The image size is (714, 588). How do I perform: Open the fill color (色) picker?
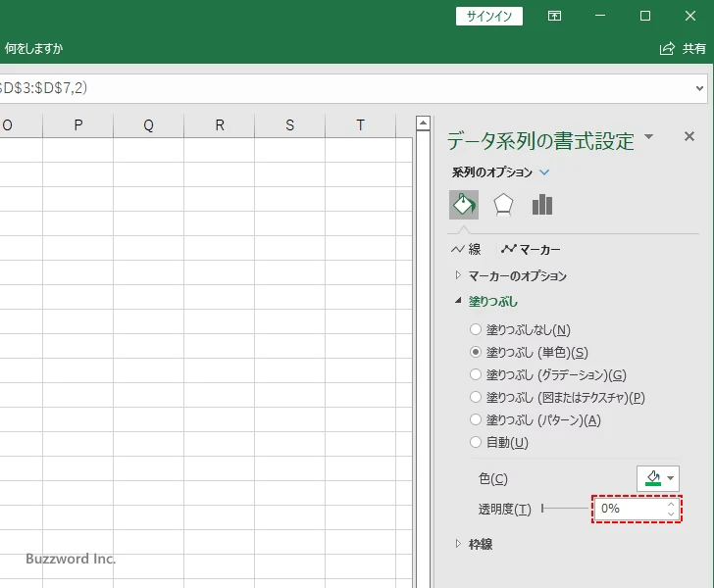coord(657,478)
